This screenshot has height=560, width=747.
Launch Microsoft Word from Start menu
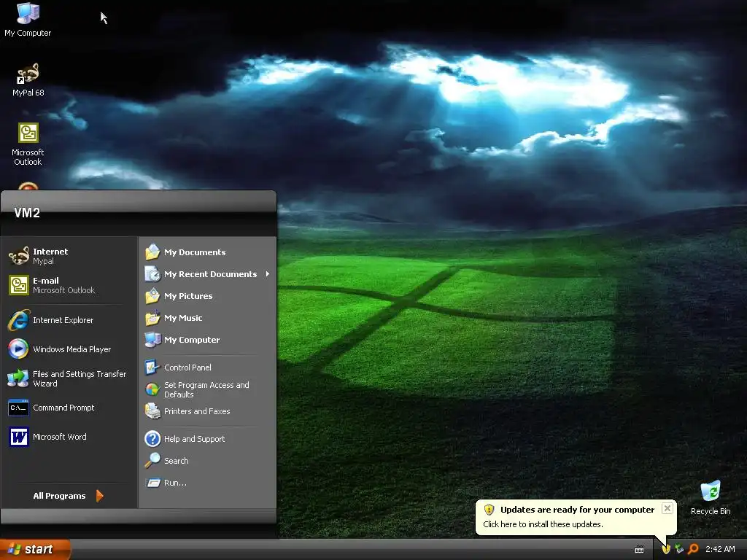click(x=69, y=437)
